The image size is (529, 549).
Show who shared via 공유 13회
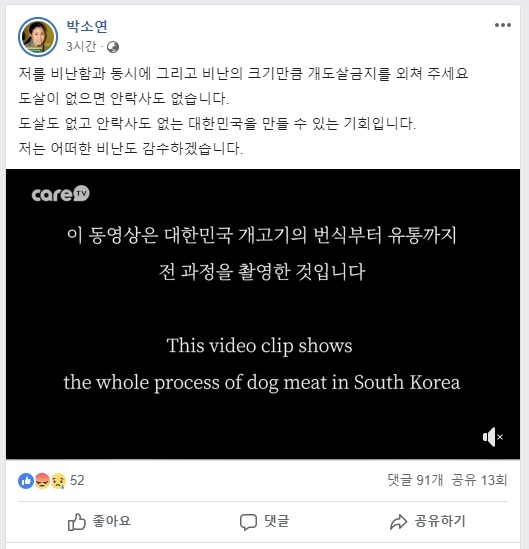[479, 480]
